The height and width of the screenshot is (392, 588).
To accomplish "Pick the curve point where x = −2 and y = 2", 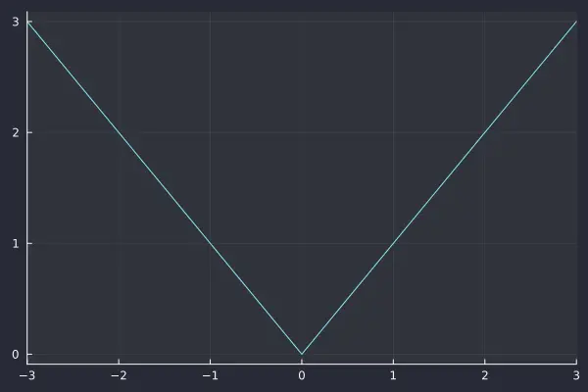I will coord(119,132).
